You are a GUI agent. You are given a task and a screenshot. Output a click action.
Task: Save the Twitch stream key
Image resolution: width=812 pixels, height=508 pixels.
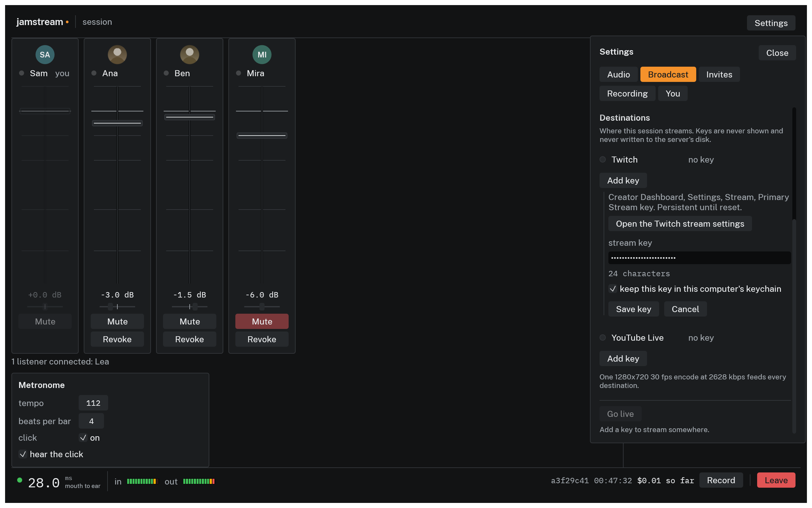(633, 309)
